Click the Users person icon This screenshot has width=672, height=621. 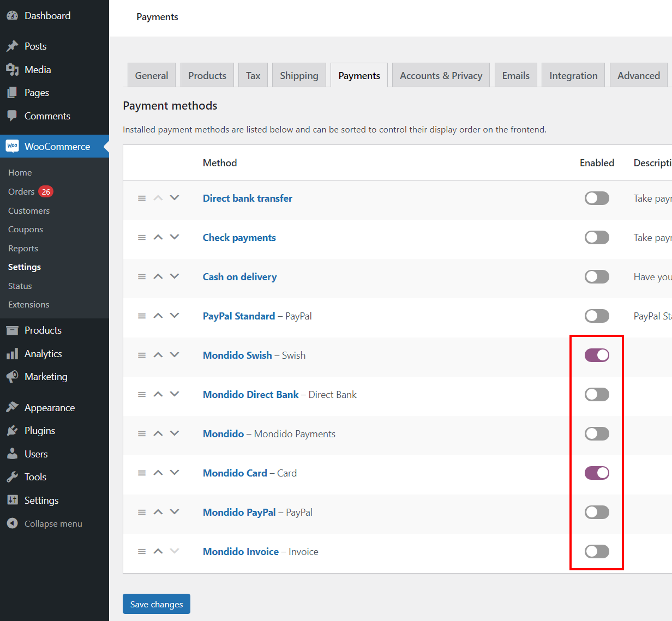[x=12, y=454]
